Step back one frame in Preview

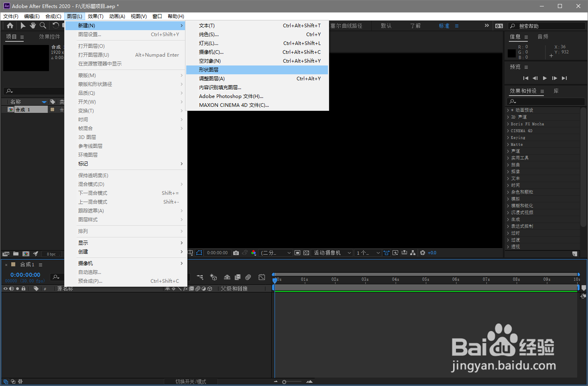pyautogui.click(x=535, y=78)
